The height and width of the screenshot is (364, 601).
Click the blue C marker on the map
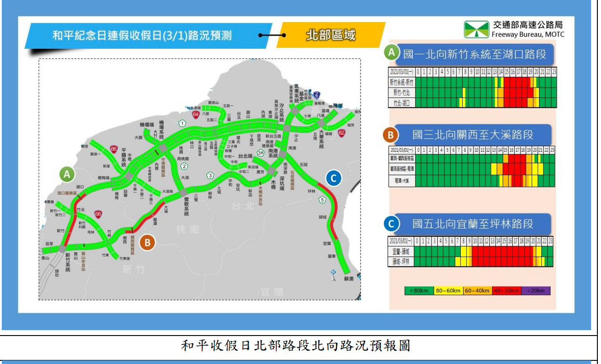tap(333, 178)
